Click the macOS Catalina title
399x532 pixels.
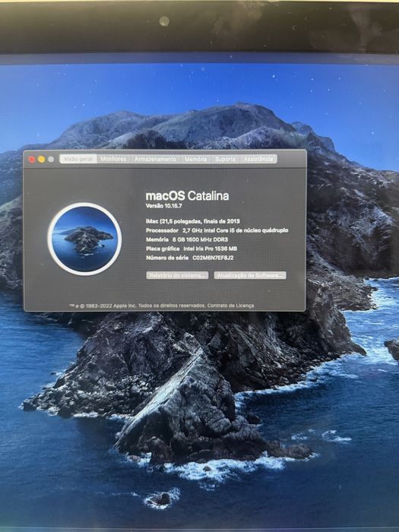tap(187, 196)
